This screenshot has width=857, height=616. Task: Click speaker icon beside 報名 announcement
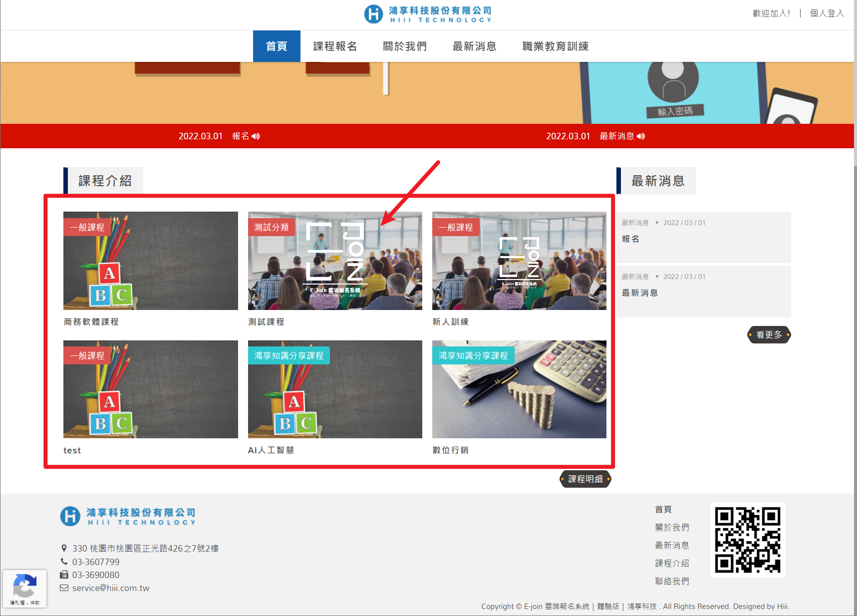click(x=256, y=136)
